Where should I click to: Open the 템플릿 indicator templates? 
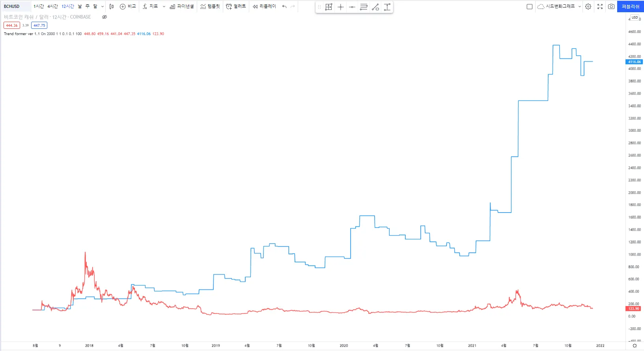(x=210, y=6)
